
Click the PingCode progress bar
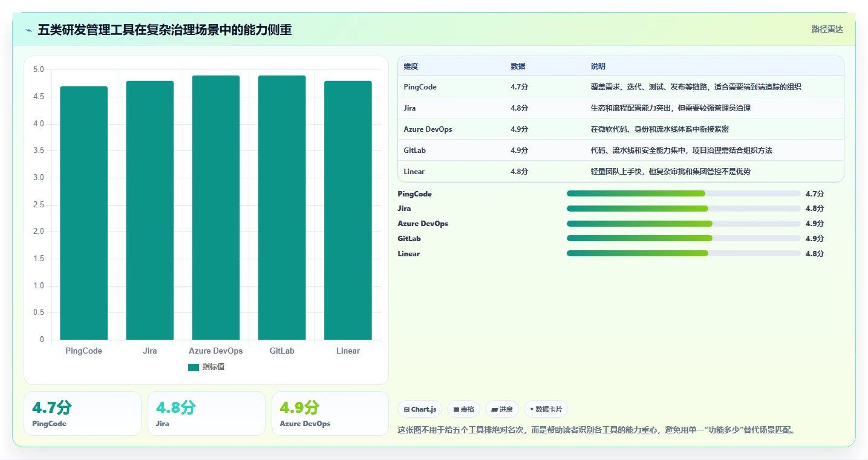(x=684, y=193)
